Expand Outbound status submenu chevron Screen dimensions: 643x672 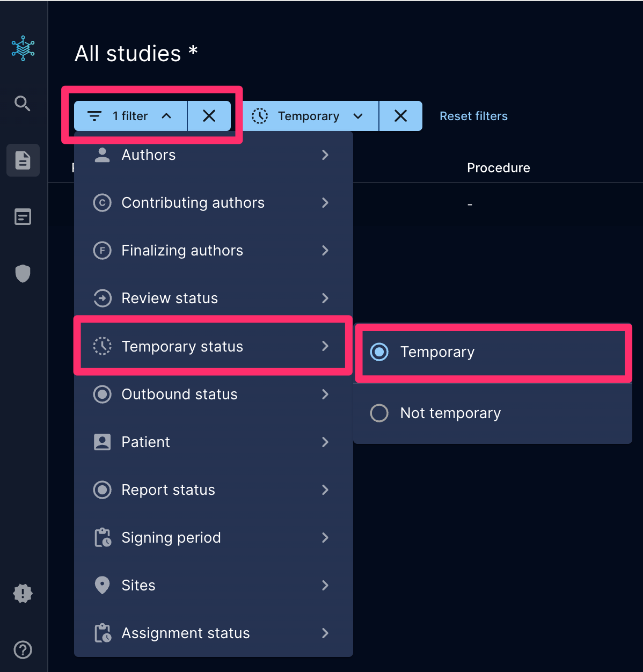coord(325,394)
